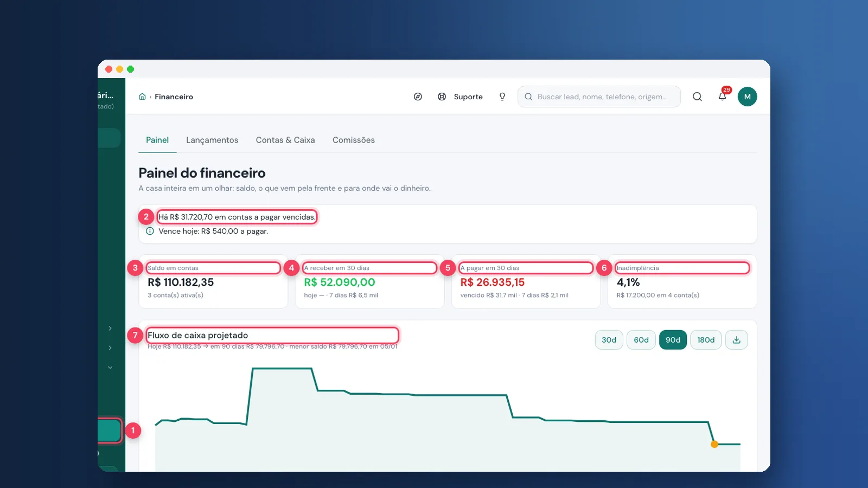The width and height of the screenshot is (868, 488).
Task: Expand the downward chevron in the sidebar
Action: (110, 367)
